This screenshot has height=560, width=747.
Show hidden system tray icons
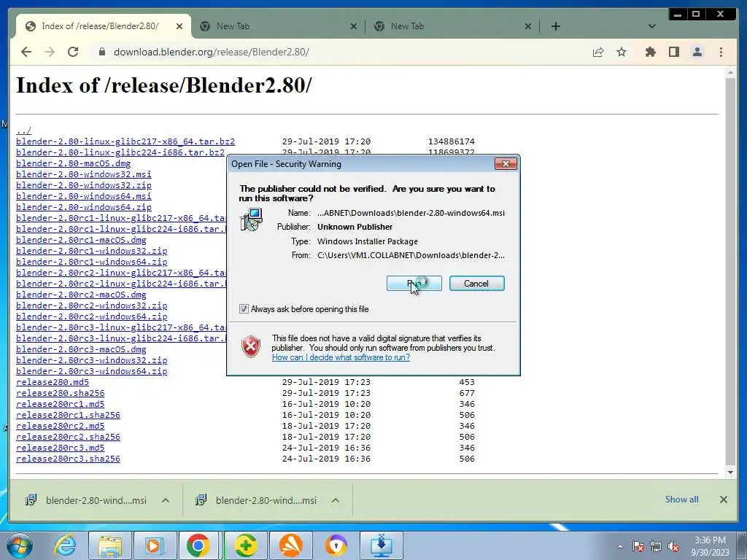(620, 546)
